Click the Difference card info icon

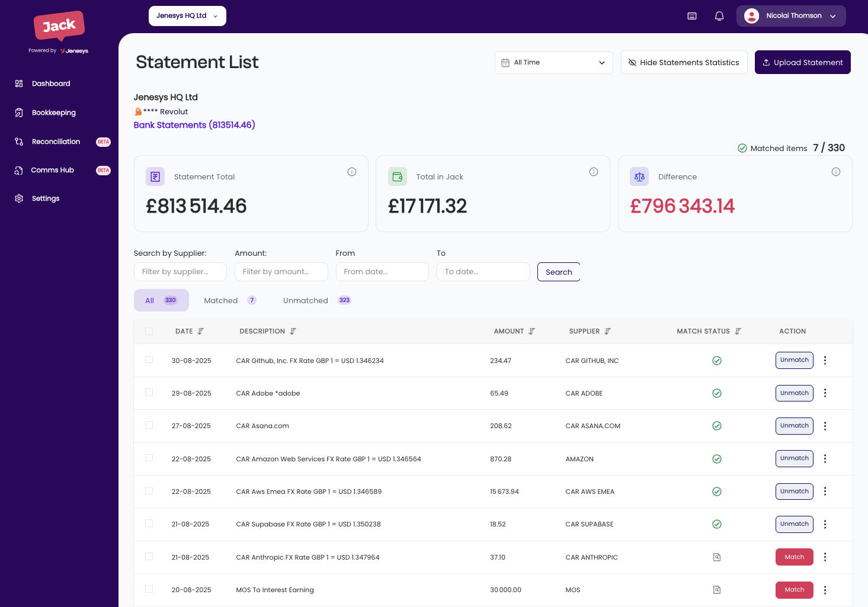[836, 172]
